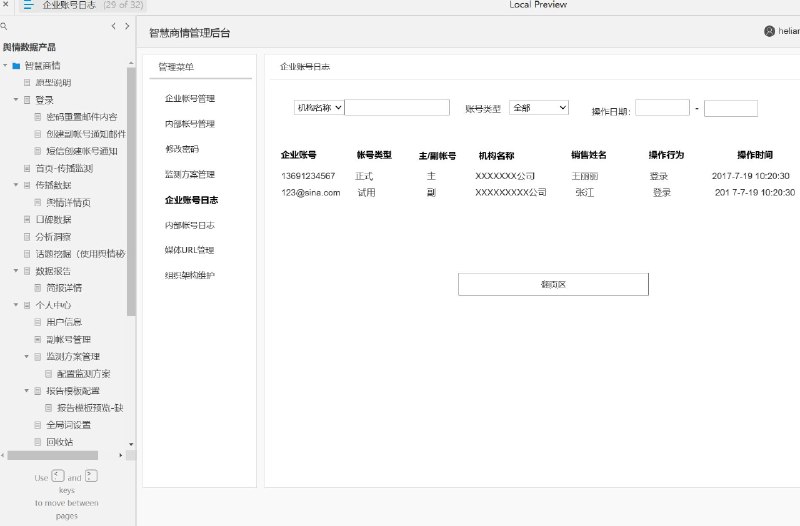Screen dimensions: 800x526
Task: Open 配置监测方案 page in tree
Action: tap(83, 373)
